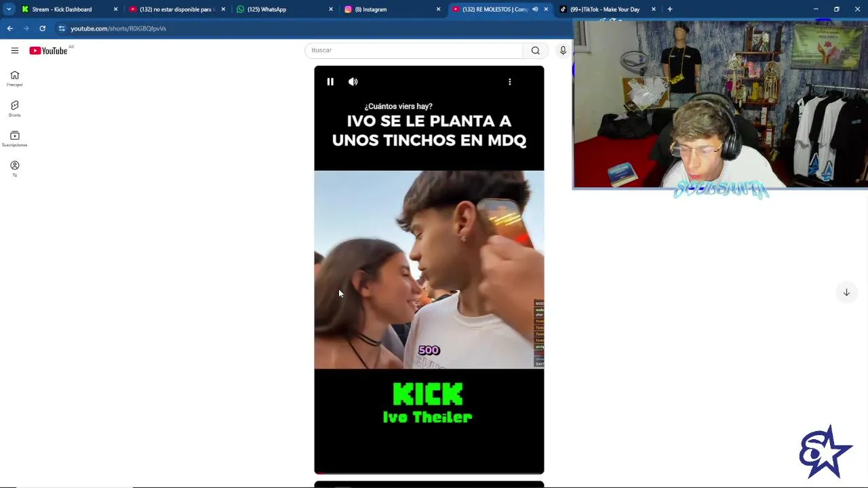Click the Short's video progress bar
Viewport: 868px width, 488px height.
pos(429,473)
